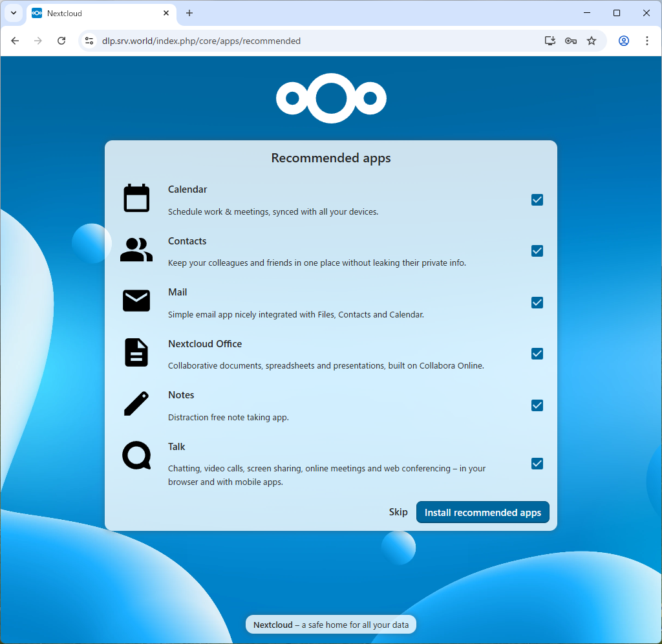
Task: Uncheck the Nextcloud Office checkbox
Action: click(537, 354)
